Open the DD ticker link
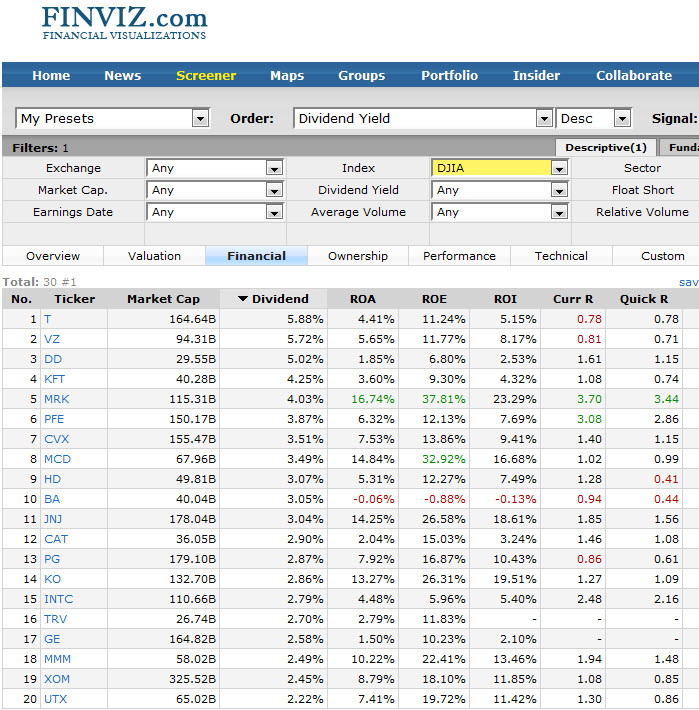This screenshot has height=710, width=699. click(53, 359)
